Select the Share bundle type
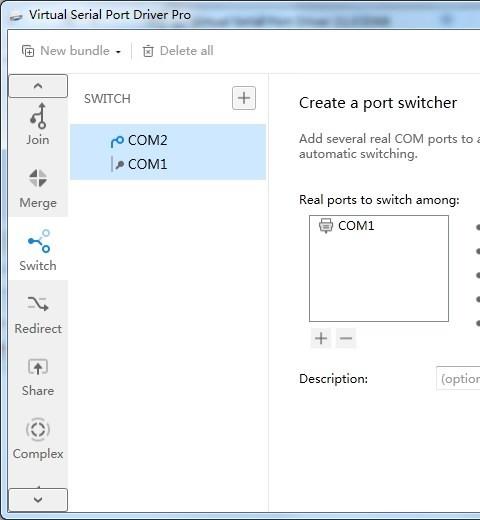The image size is (480, 520). pos(38,375)
